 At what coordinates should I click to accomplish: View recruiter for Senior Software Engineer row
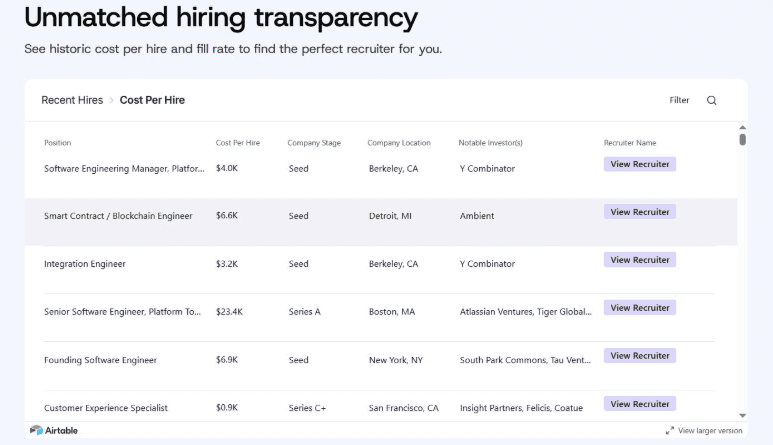pyautogui.click(x=640, y=308)
